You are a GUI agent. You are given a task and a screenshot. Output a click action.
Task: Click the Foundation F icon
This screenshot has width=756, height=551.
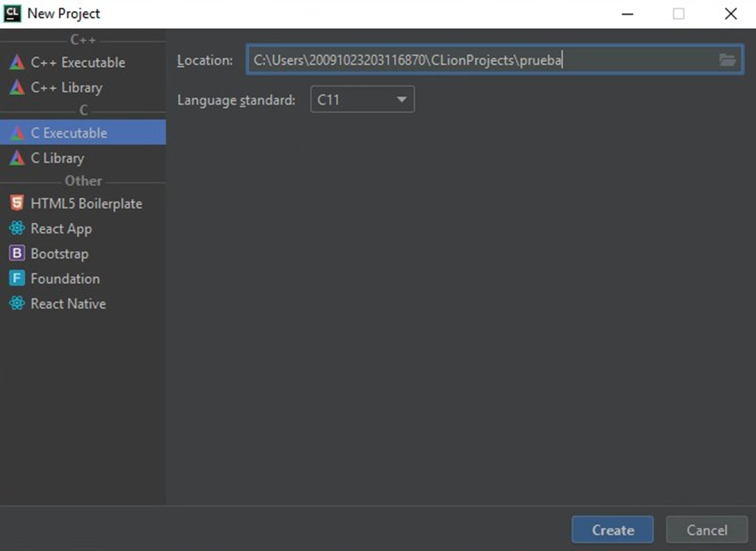click(17, 278)
